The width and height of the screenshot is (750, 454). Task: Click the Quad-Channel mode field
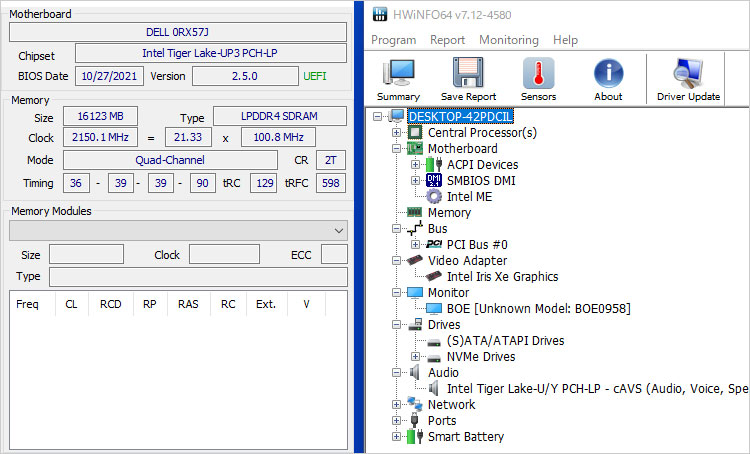coord(170,160)
